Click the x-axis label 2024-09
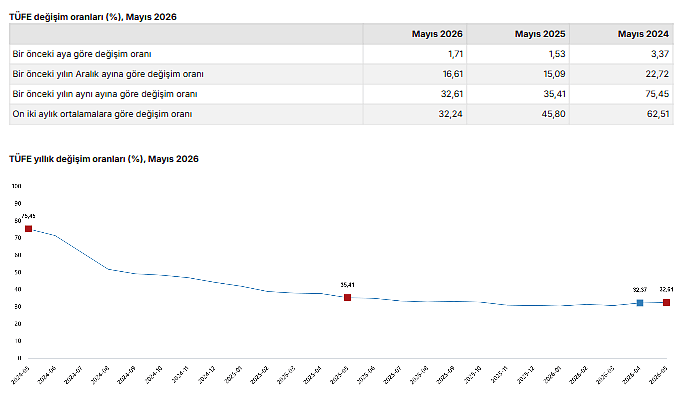The height and width of the screenshot is (393, 682). coord(127,375)
